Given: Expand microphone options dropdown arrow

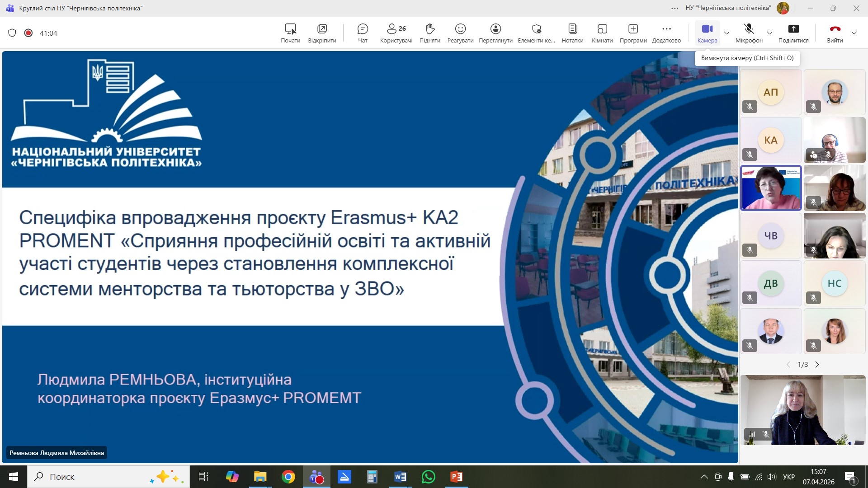Looking at the screenshot, I should coord(769,33).
